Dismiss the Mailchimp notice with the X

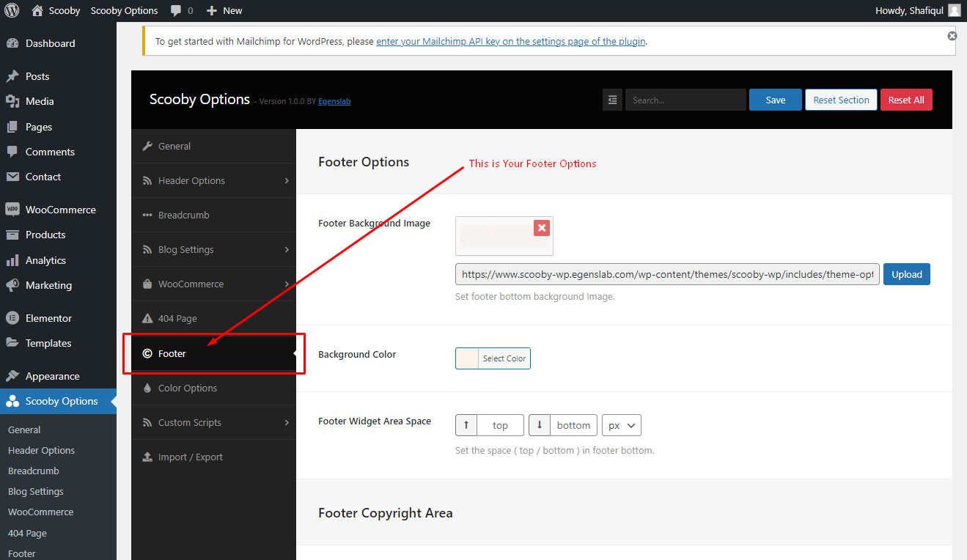click(952, 36)
